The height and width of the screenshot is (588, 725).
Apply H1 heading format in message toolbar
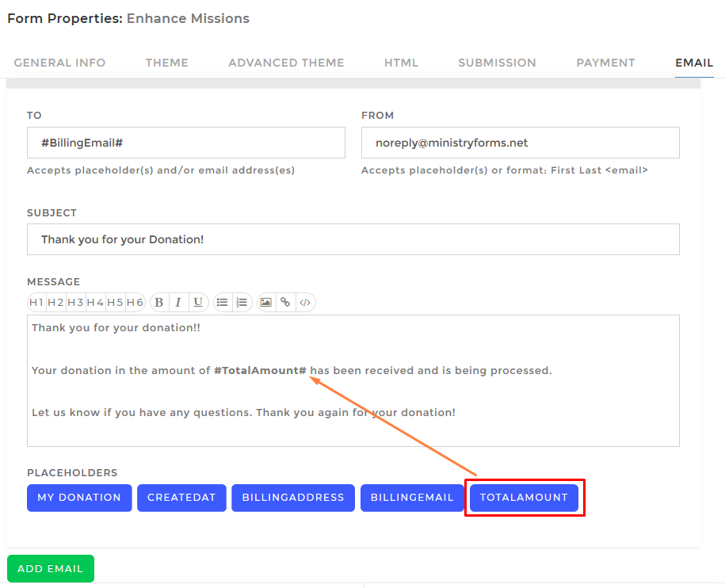(x=36, y=302)
